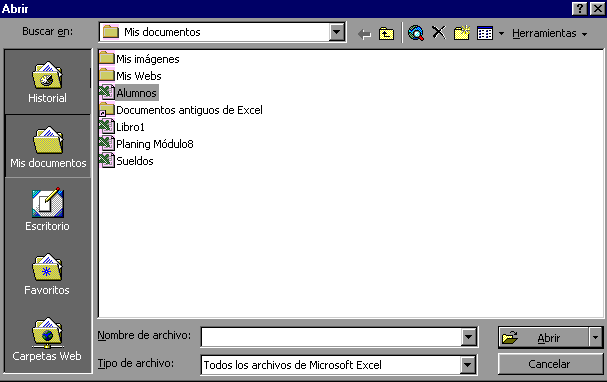Select the Alumnos Excel file
This screenshot has width=607, height=382.
129,93
